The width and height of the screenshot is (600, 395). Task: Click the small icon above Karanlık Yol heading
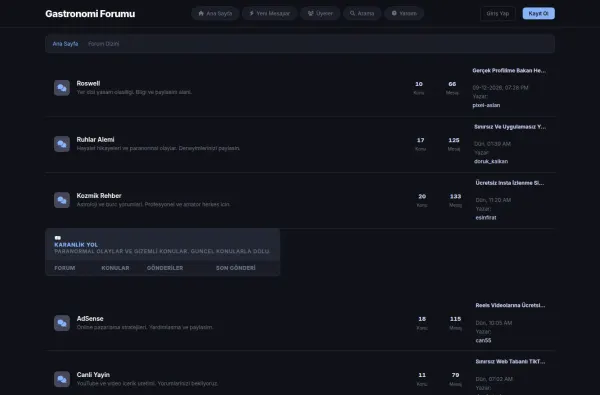pos(57,238)
